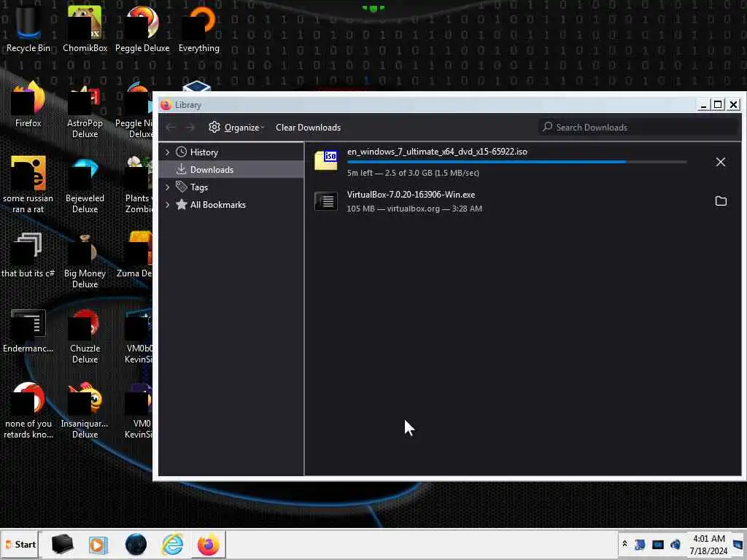Open the Insaniquarium Deluxe desktop icon
The height and width of the screenshot is (560, 747).
pyautogui.click(x=85, y=411)
